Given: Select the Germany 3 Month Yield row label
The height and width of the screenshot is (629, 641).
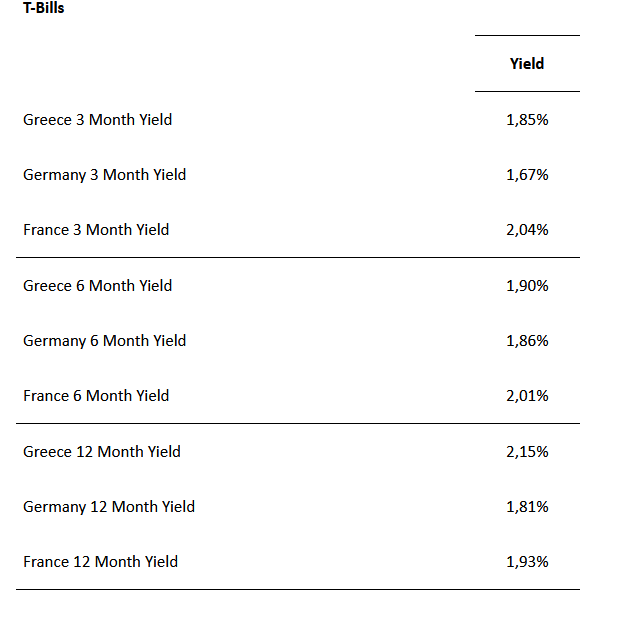Looking at the screenshot, I should coord(105,175).
